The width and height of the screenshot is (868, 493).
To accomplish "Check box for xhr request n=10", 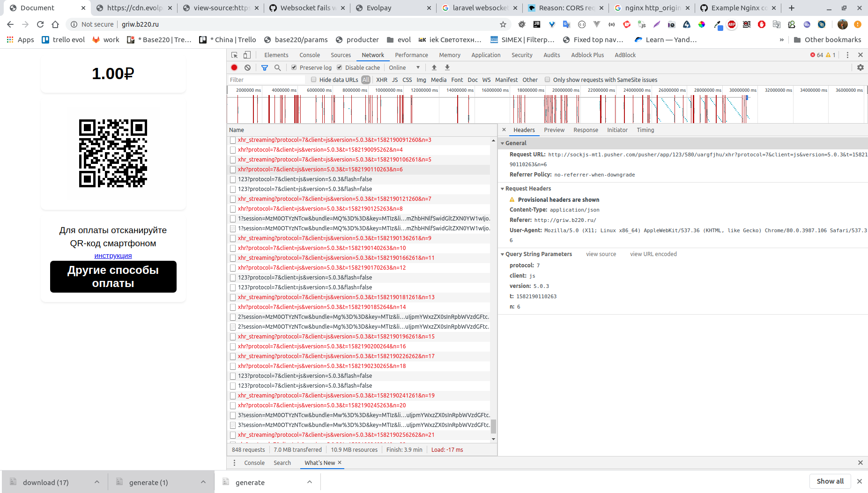I will [233, 248].
